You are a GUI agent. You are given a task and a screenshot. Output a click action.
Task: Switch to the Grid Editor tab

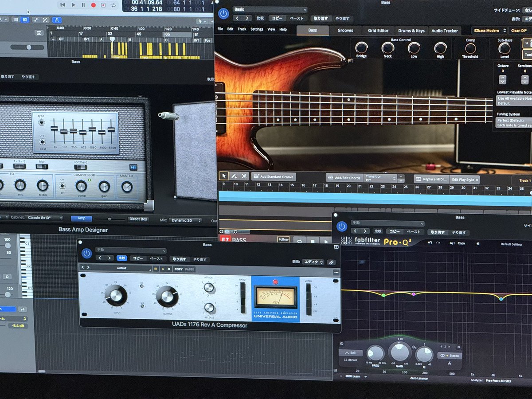pos(378,31)
